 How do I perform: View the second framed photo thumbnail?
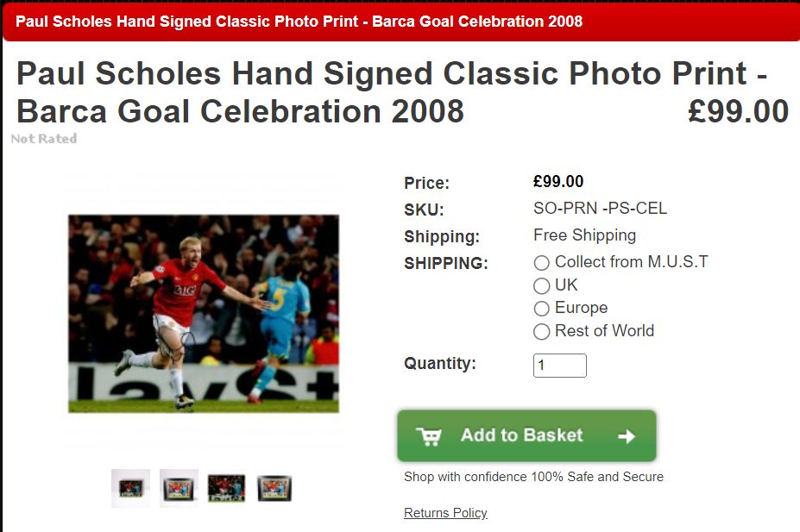coord(179,488)
